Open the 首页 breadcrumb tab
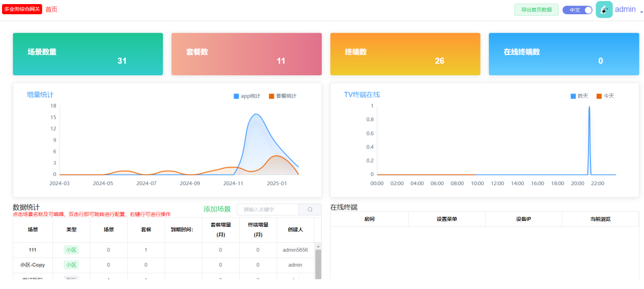This screenshot has height=289, width=644. click(x=51, y=9)
